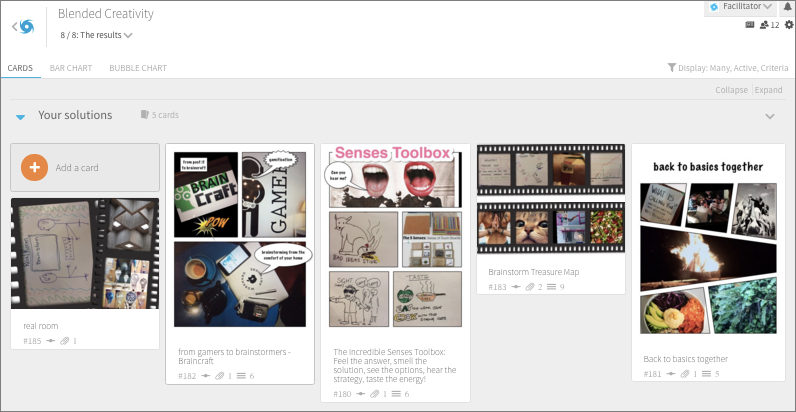This screenshot has height=412, width=796.
Task: Click card number #181
Action: coord(653,374)
